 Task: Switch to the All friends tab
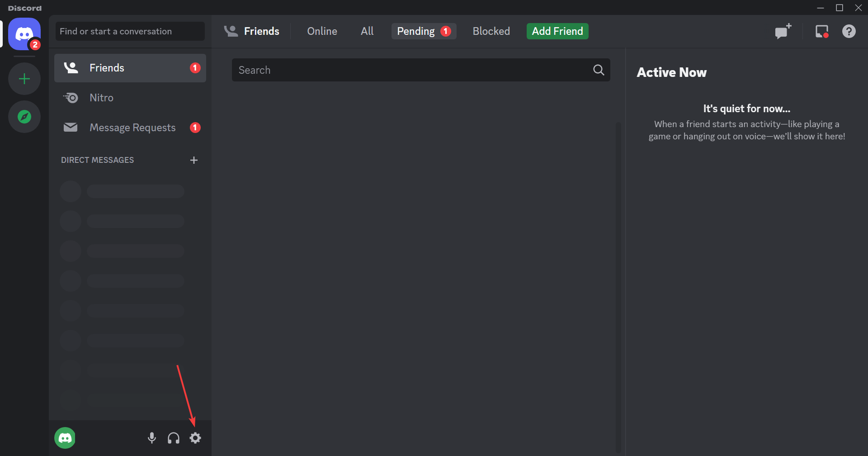coord(367,31)
